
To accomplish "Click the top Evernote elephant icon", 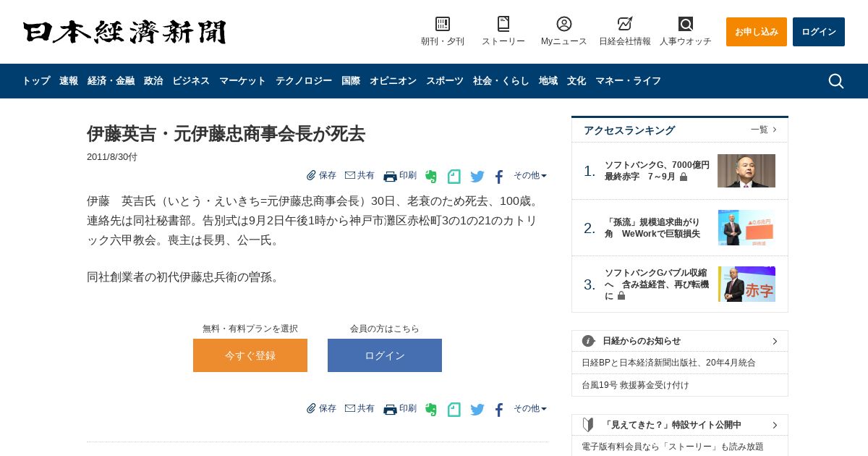I will click(x=431, y=177).
